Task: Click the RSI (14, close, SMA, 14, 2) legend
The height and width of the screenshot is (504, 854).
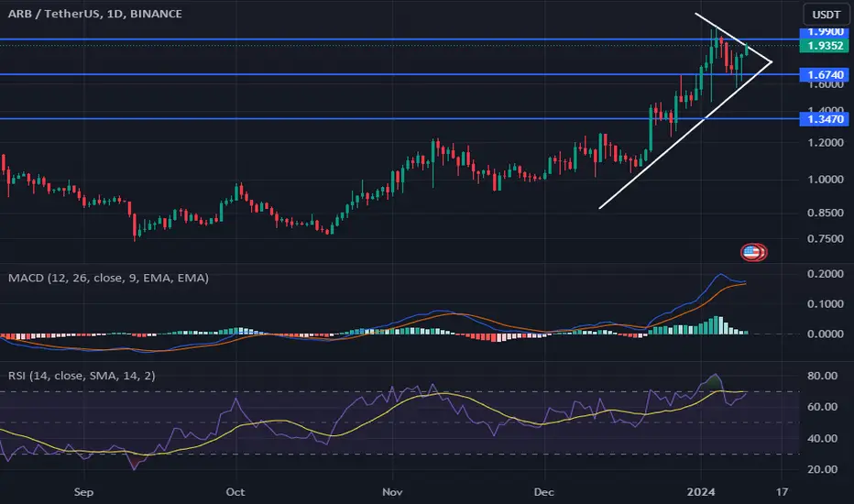Action: [82, 376]
